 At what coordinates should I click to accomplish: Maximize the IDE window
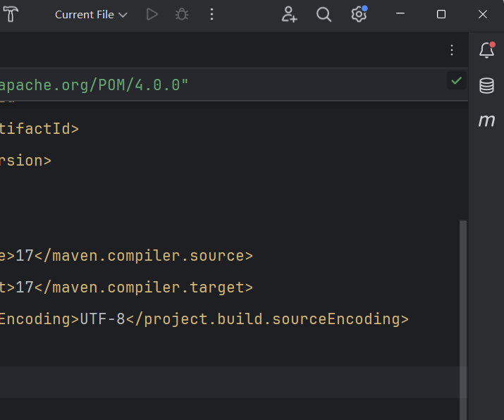coord(441,14)
